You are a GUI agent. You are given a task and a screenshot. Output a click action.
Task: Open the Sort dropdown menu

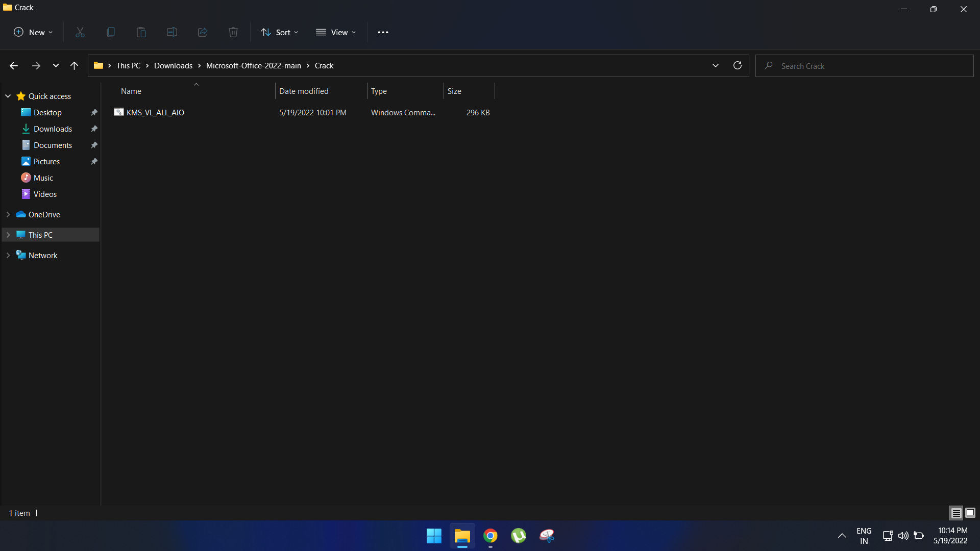pos(279,32)
